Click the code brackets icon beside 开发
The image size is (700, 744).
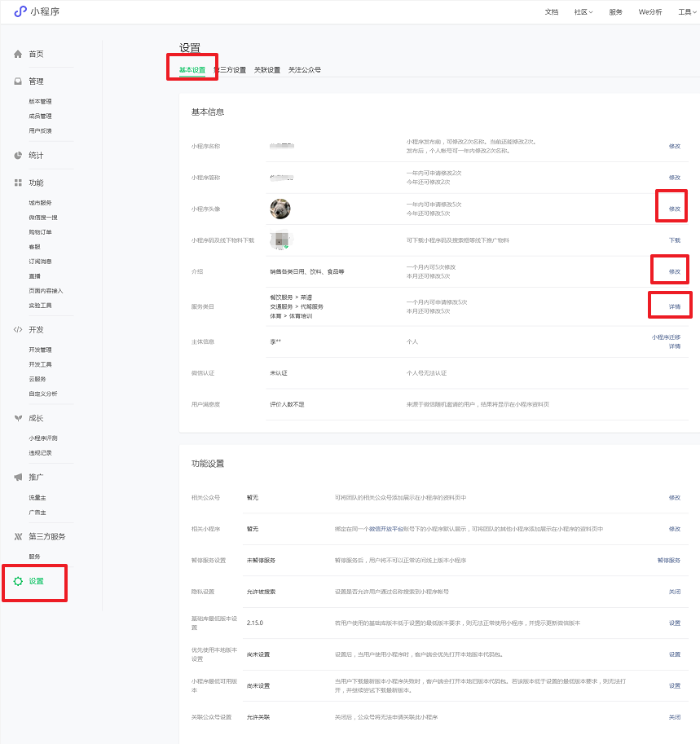[18, 329]
